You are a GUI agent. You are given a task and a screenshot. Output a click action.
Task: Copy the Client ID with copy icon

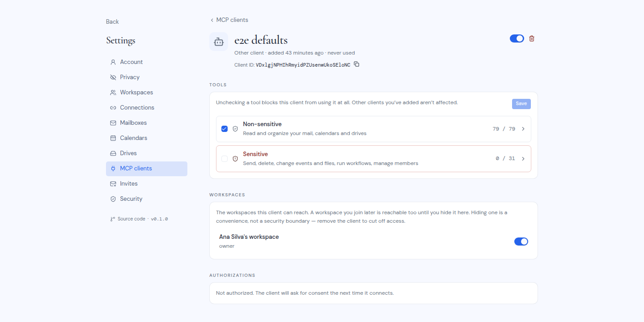(x=356, y=64)
